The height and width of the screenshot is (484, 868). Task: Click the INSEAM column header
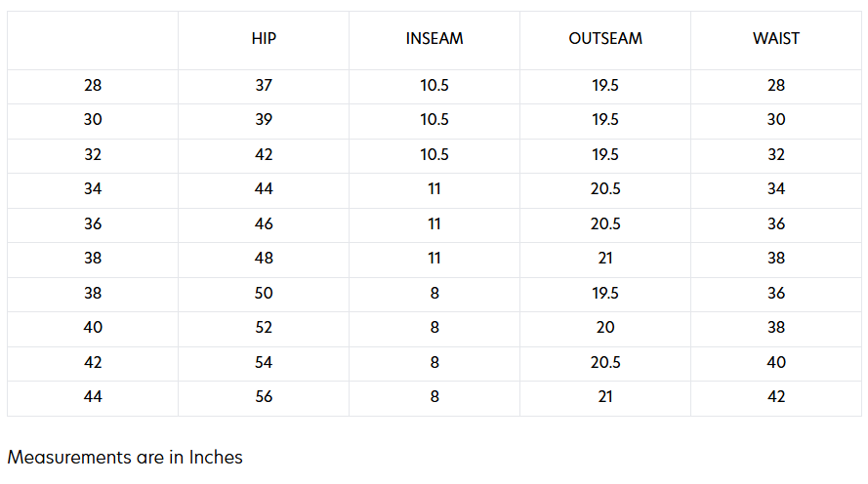tap(434, 39)
